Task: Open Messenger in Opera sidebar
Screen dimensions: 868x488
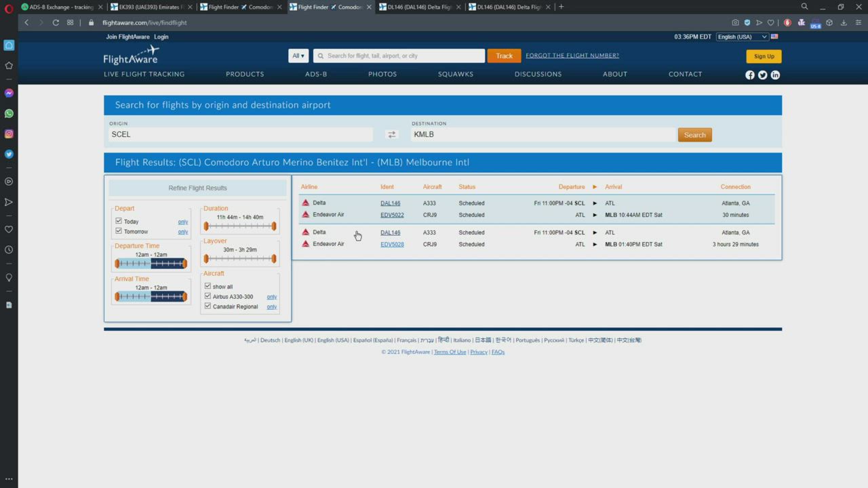Action: tap(9, 93)
